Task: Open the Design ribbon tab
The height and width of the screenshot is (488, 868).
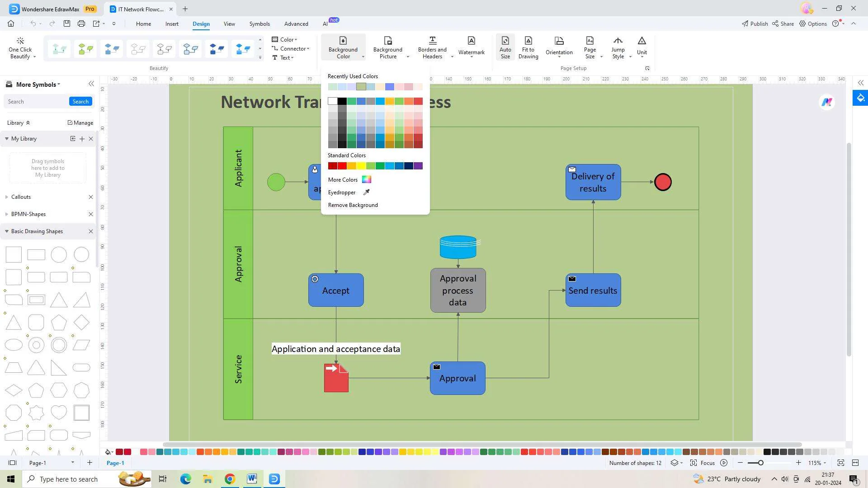Action: point(201,24)
